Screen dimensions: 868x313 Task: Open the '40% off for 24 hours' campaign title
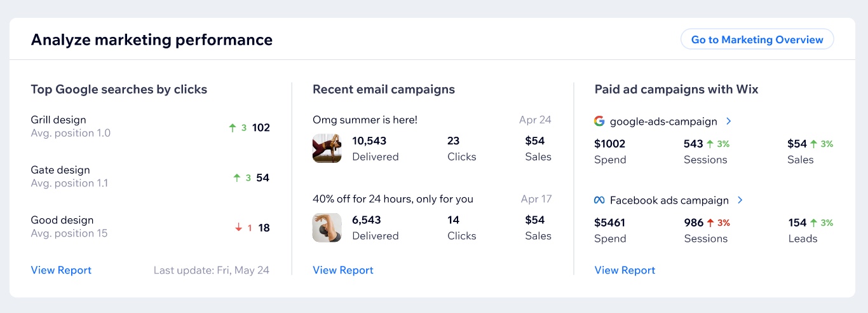click(x=393, y=199)
